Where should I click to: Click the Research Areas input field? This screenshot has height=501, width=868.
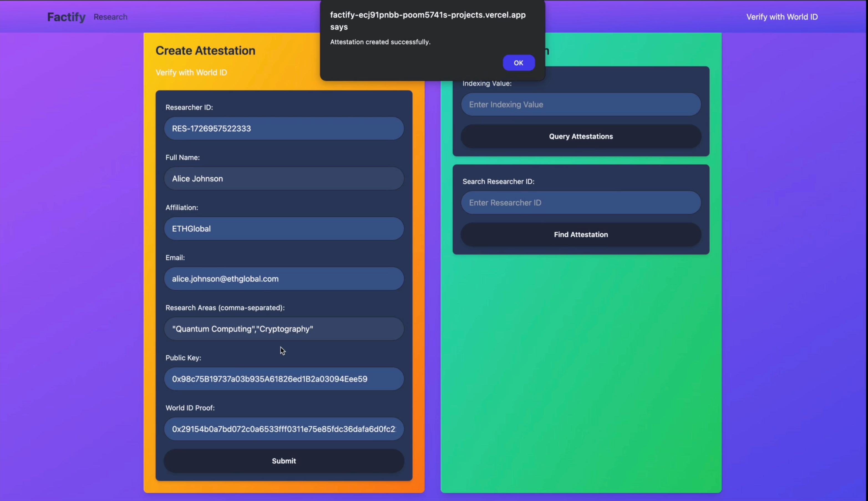[x=283, y=329]
